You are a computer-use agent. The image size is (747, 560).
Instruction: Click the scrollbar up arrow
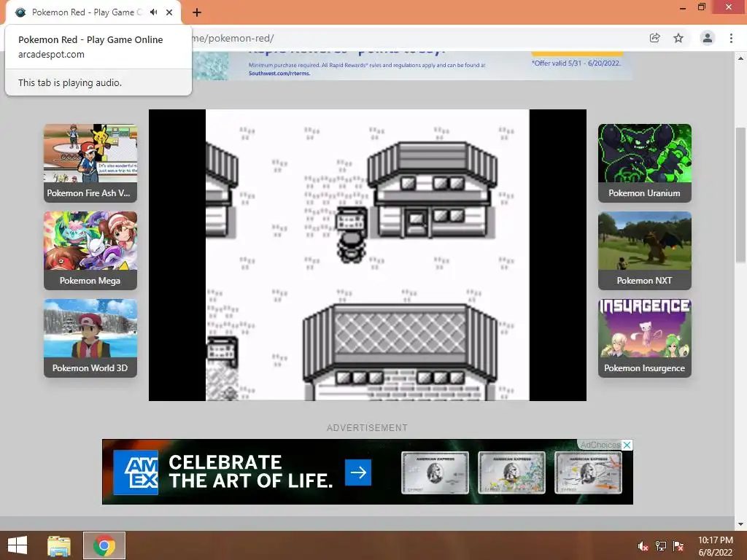pos(740,58)
